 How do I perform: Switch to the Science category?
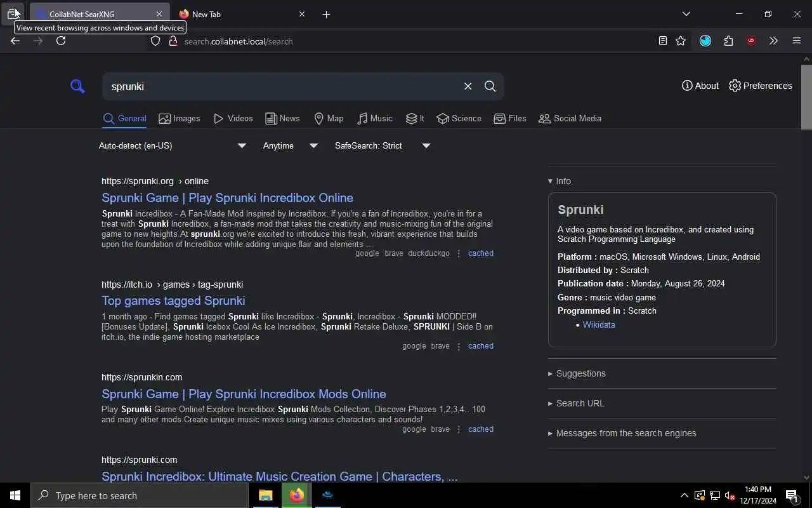pos(459,119)
